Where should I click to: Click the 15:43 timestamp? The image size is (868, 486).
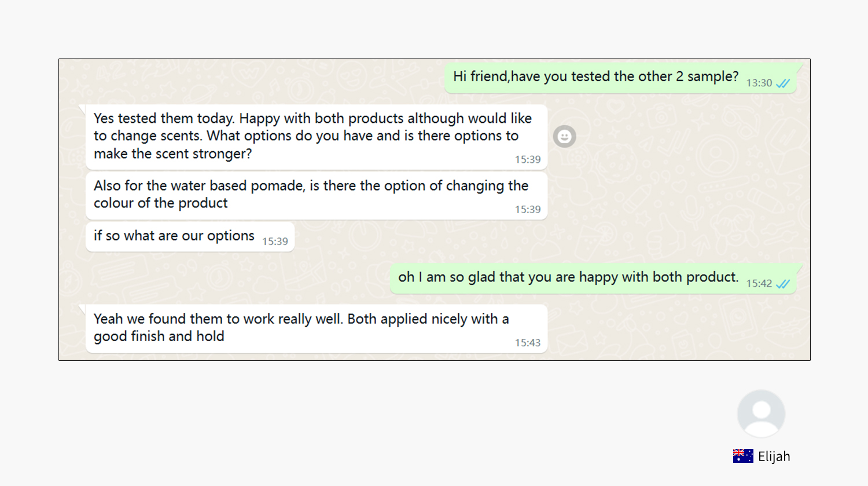(528, 343)
